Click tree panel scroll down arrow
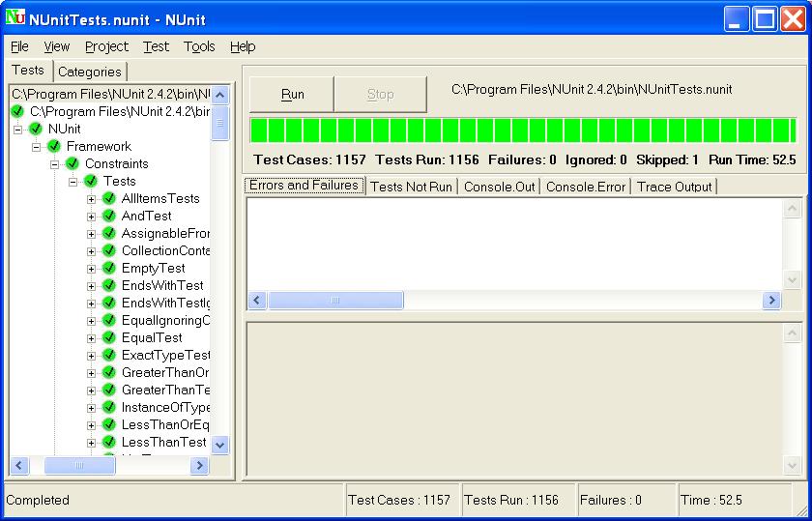 click(220, 445)
